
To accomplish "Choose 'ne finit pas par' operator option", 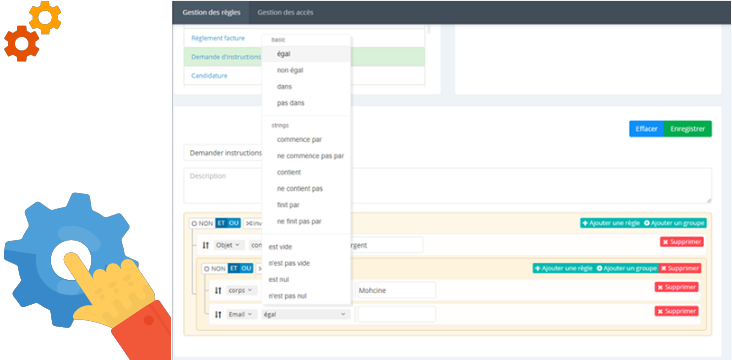I will pyautogui.click(x=306, y=221).
